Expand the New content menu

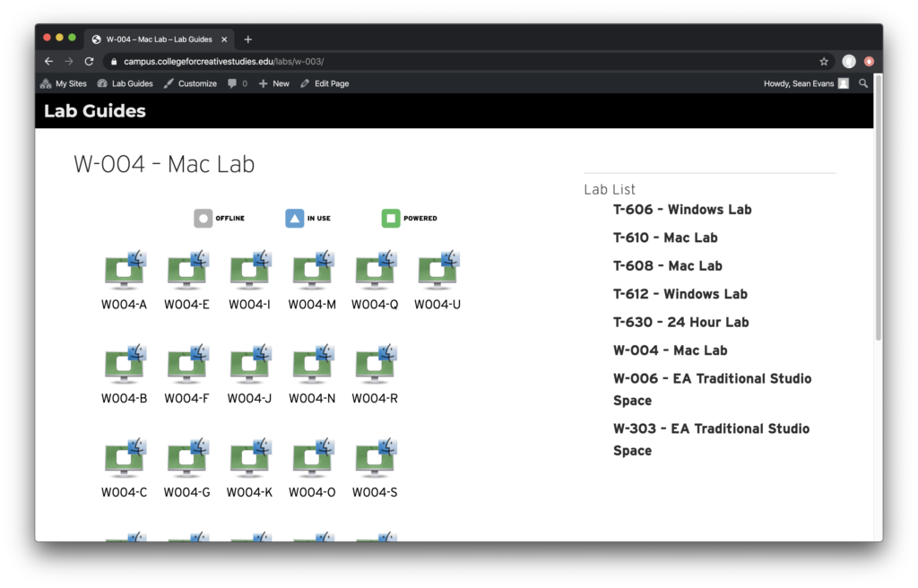274,83
